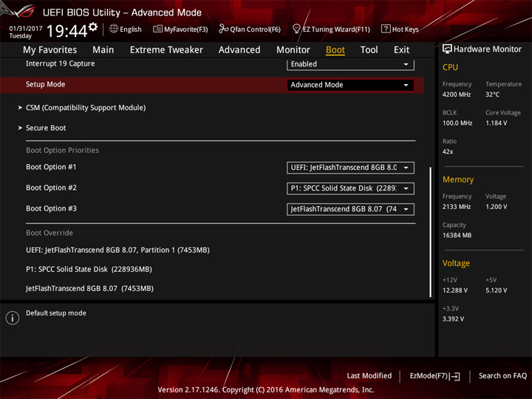Switch to EzMode(F7)
Image resolution: width=532 pixels, height=399 pixels.
click(434, 376)
